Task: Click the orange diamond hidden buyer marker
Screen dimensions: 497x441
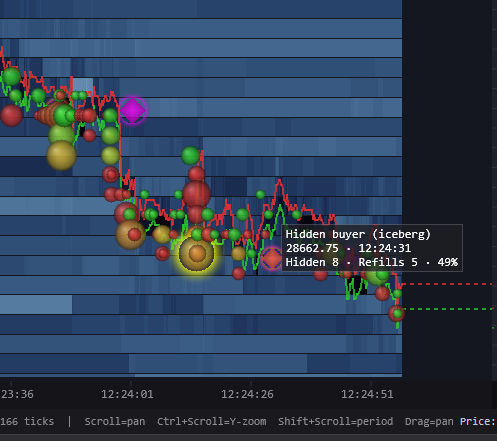Action: (x=272, y=259)
